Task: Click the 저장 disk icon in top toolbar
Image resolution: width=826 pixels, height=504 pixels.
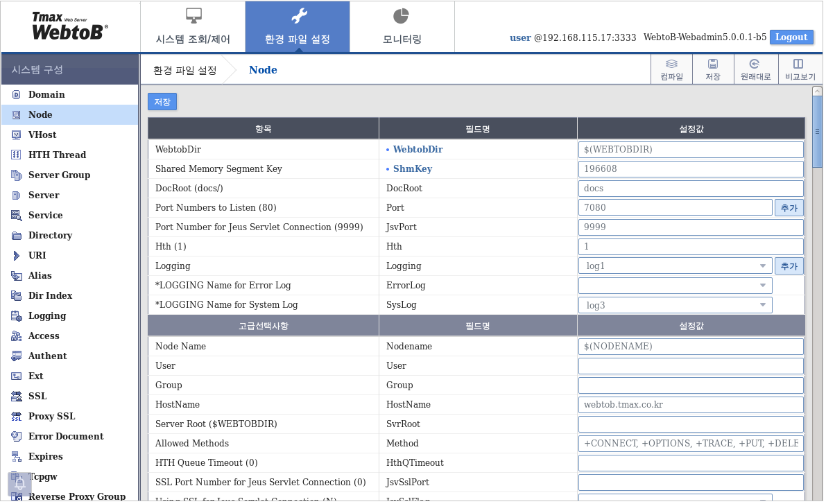Action: pyautogui.click(x=713, y=69)
